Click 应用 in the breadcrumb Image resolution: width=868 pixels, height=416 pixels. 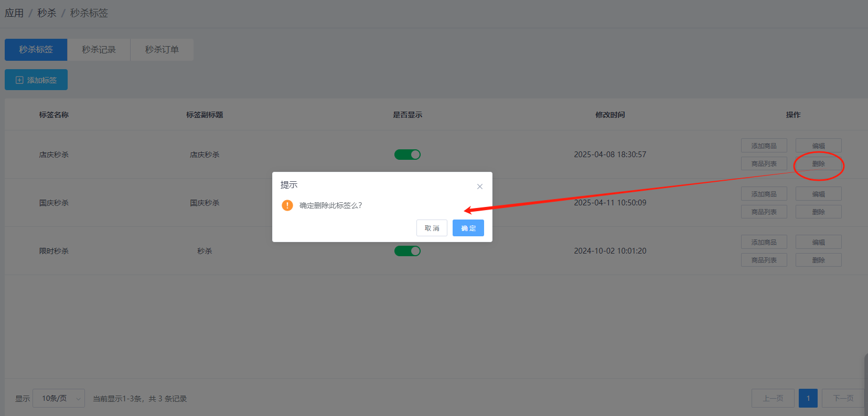click(14, 13)
